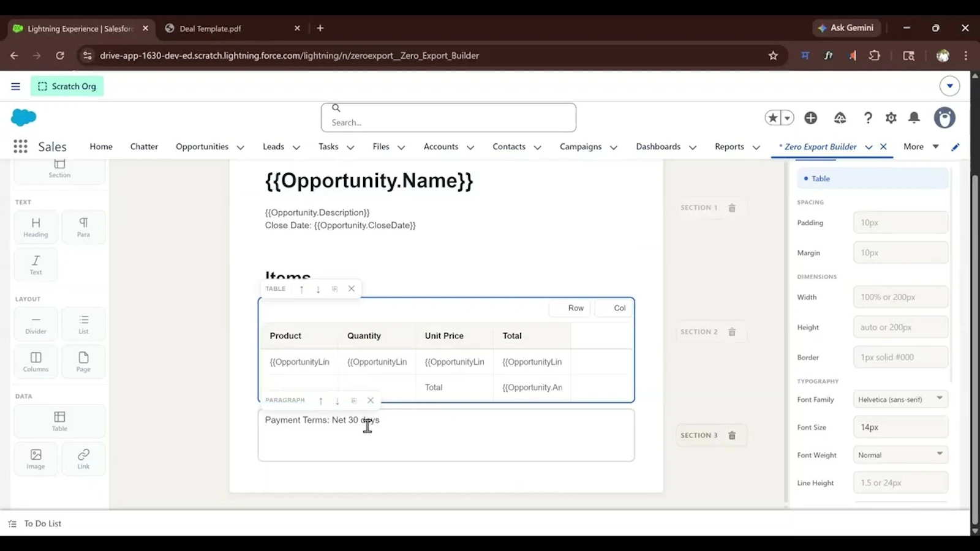Viewport: 980px width, 551px height.
Task: Add a Section element from the palette
Action: (x=59, y=169)
